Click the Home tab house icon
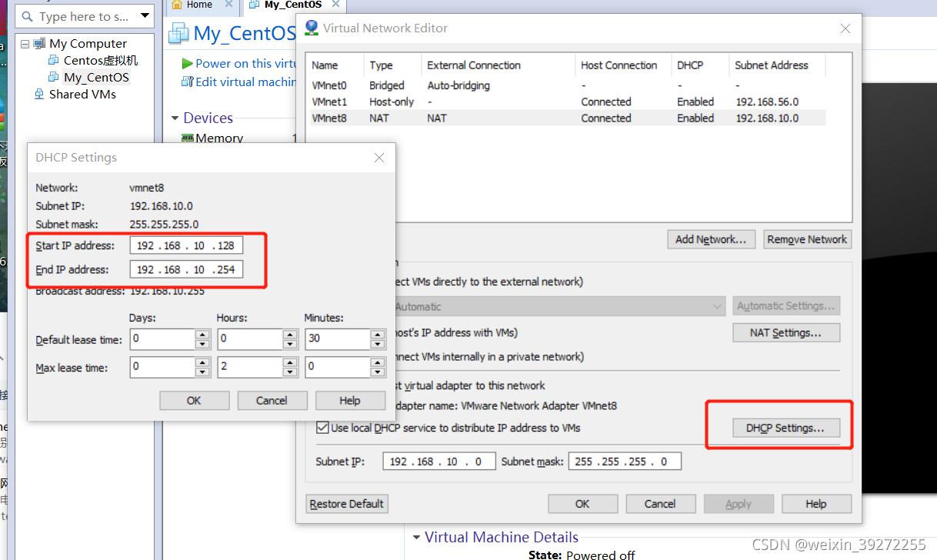 click(177, 5)
